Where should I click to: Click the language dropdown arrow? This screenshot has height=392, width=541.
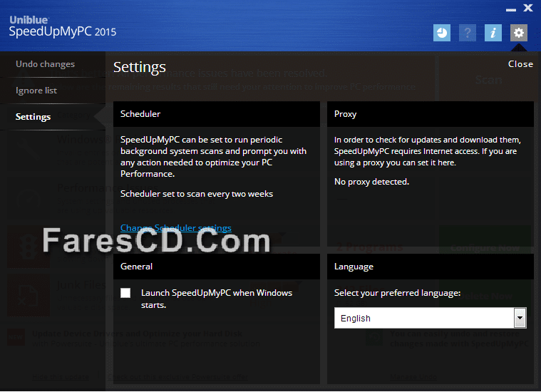(x=520, y=318)
